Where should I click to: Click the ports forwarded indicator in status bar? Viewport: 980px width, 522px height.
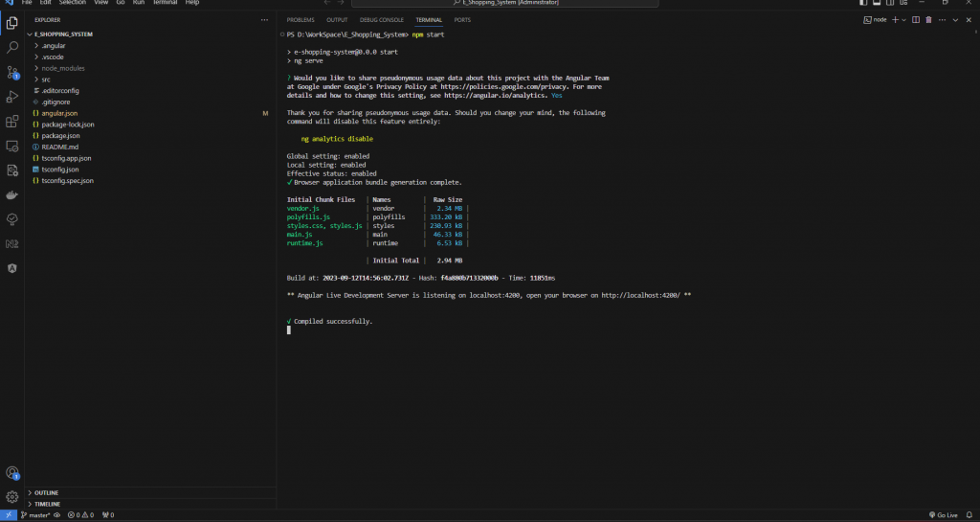point(108,515)
